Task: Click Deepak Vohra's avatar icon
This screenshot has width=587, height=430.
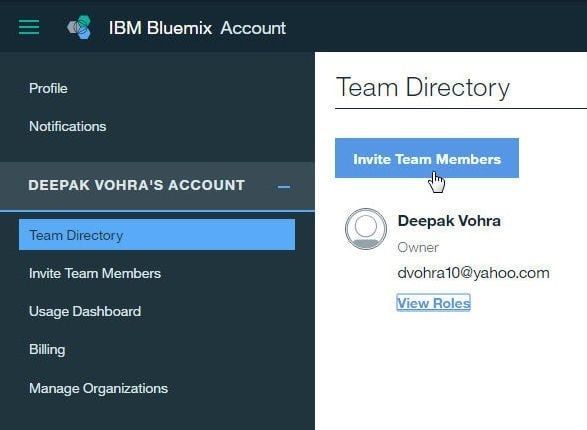Action: (366, 229)
